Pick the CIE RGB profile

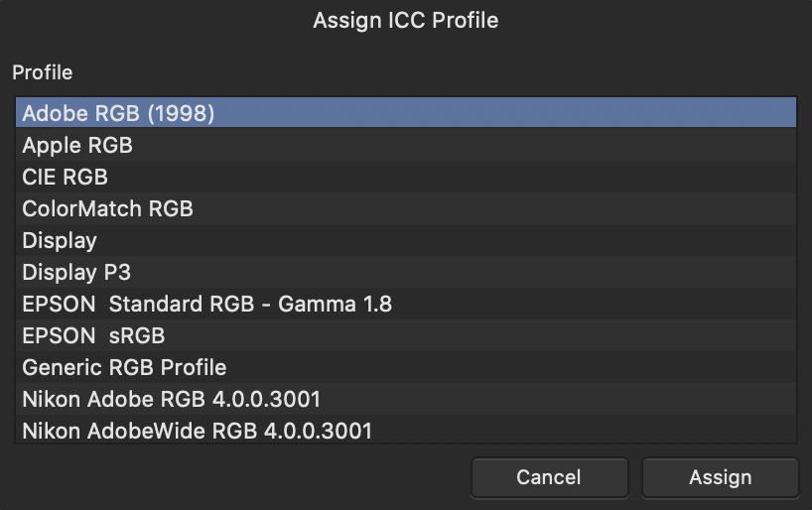pos(66,177)
